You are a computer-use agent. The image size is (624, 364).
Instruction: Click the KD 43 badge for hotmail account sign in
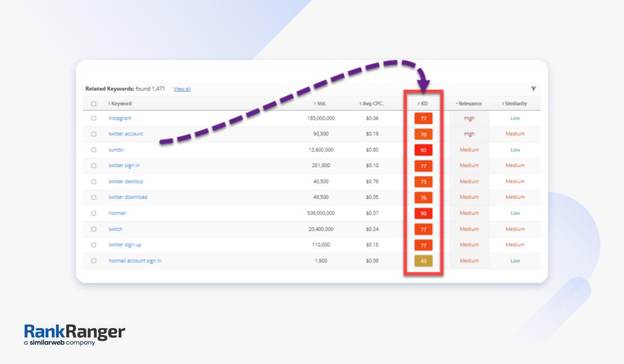pos(423,261)
